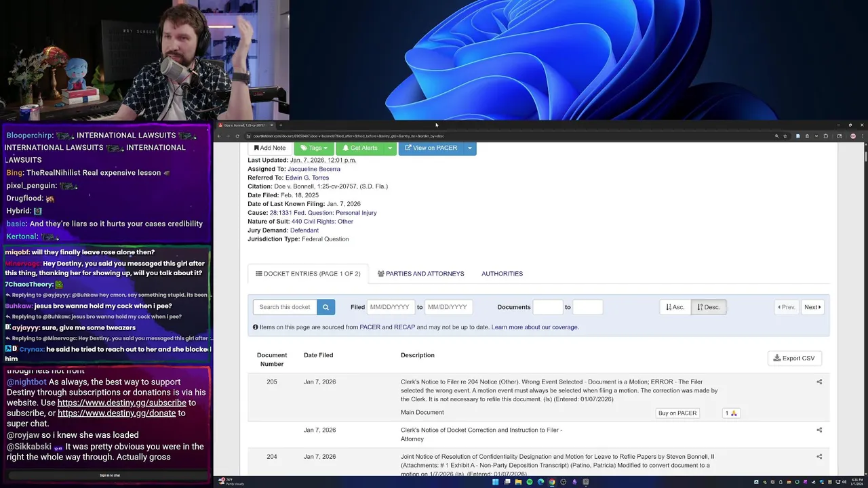Share docket entry 204 via share icon

click(x=819, y=457)
